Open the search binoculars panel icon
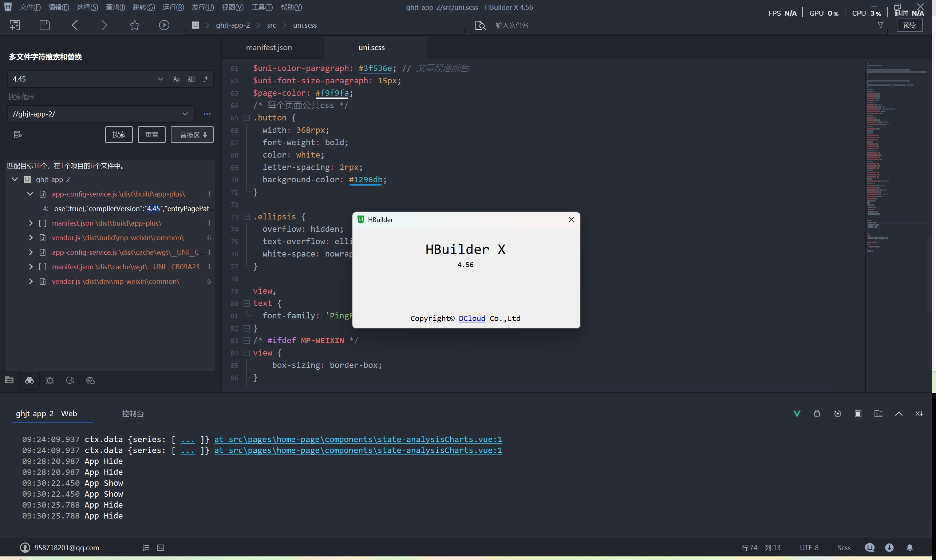The image size is (936, 560). 29,380
